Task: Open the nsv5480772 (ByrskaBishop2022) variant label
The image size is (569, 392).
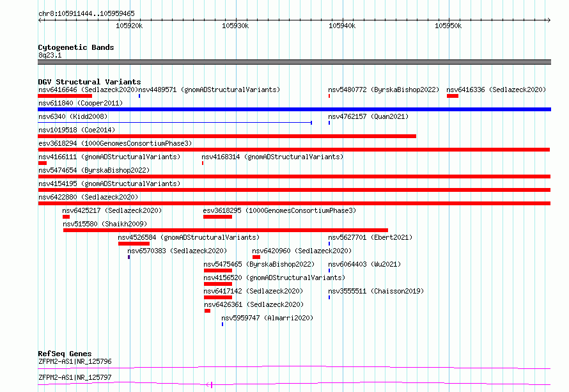Action: [384, 90]
